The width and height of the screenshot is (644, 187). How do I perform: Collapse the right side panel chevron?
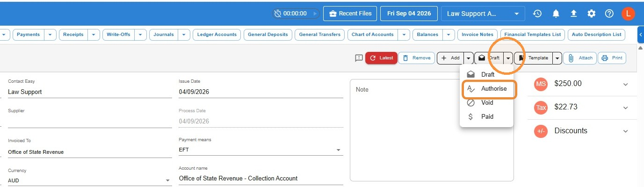point(641,35)
